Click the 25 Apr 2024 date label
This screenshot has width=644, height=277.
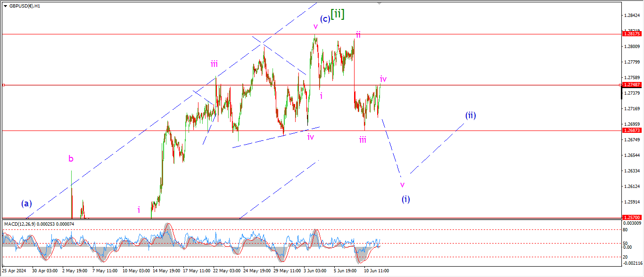click(x=14, y=271)
